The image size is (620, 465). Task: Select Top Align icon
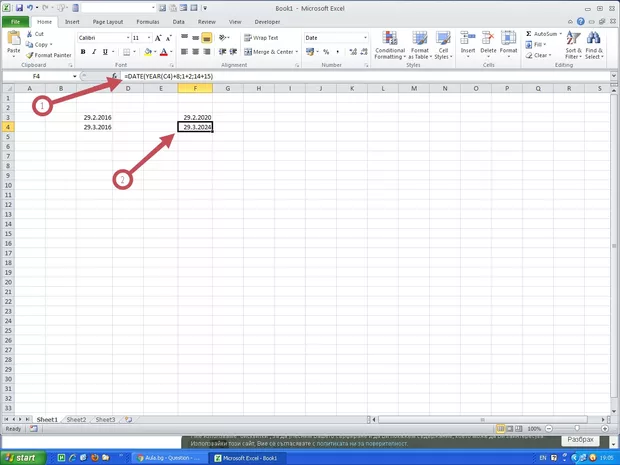tap(185, 38)
